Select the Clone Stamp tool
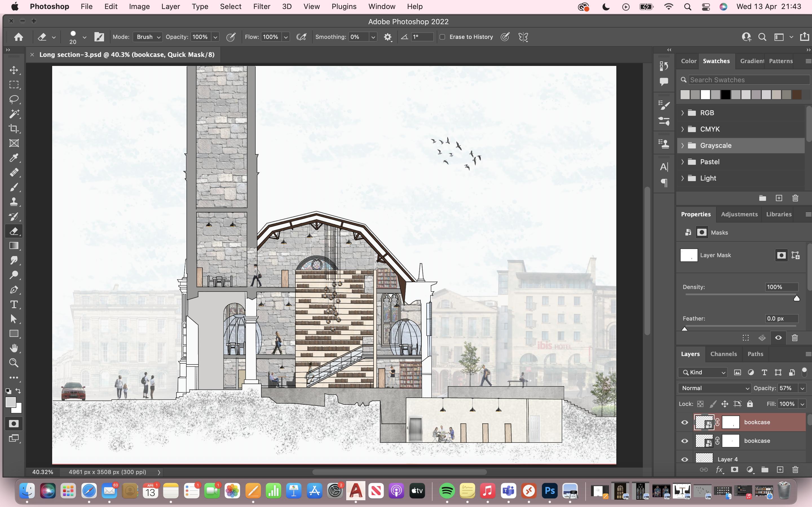Image resolution: width=812 pixels, height=507 pixels. pos(14,201)
